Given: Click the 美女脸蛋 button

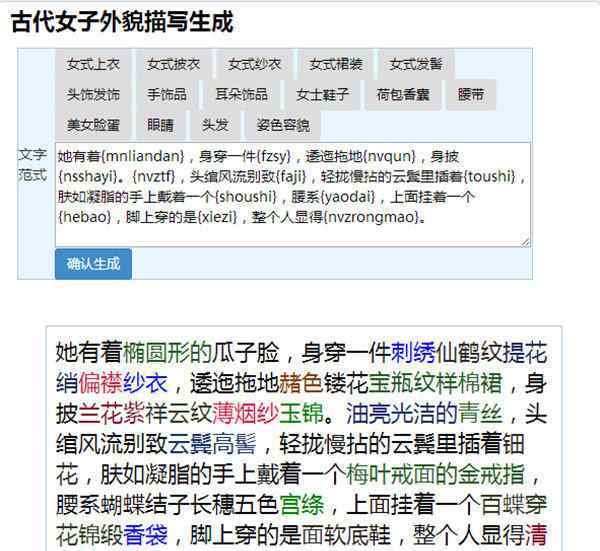Looking at the screenshot, I should (93, 125).
